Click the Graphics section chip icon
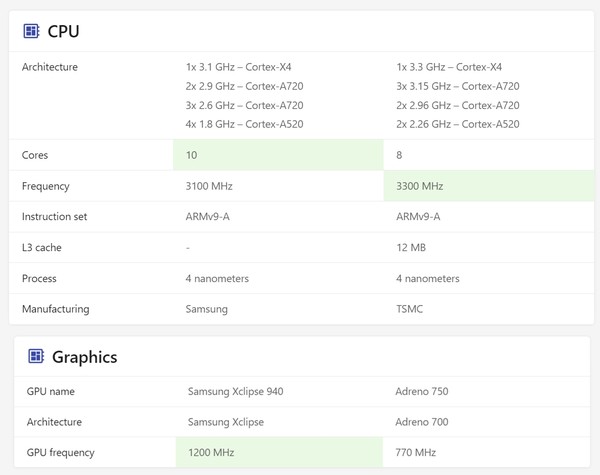The width and height of the screenshot is (600, 475). click(x=36, y=356)
